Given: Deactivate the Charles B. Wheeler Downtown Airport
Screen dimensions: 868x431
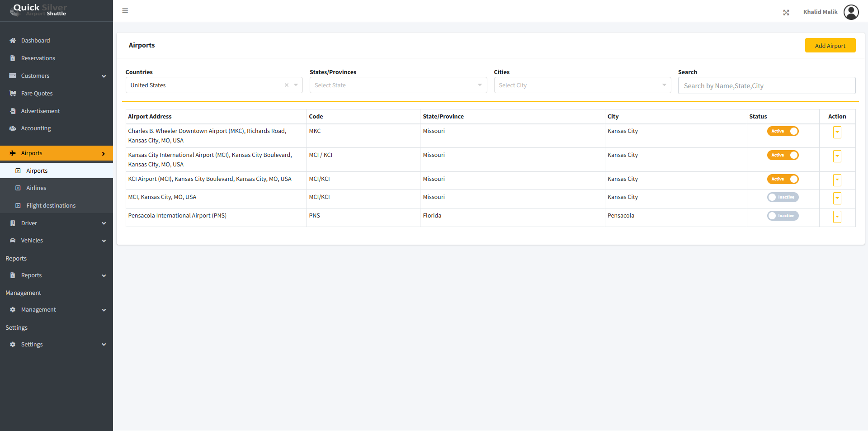Looking at the screenshot, I should [783, 131].
